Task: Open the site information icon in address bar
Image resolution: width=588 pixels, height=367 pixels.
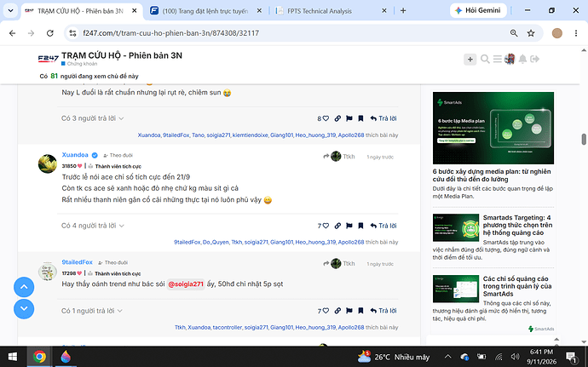Action: [72, 33]
